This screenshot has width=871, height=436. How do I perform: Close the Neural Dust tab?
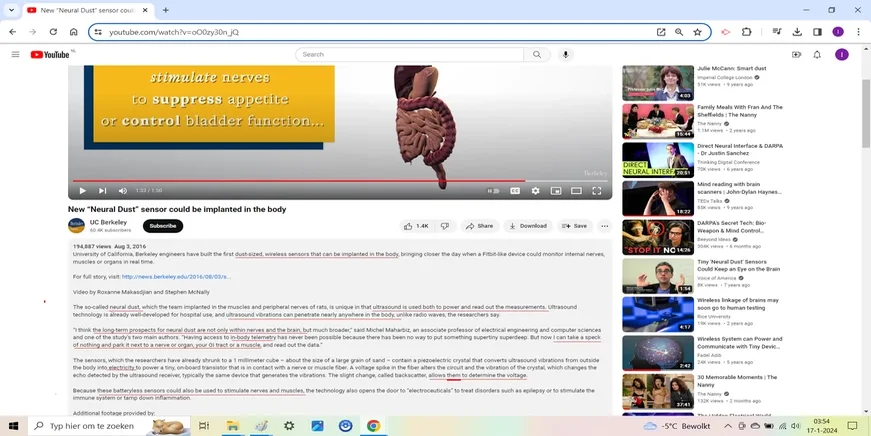click(145, 10)
